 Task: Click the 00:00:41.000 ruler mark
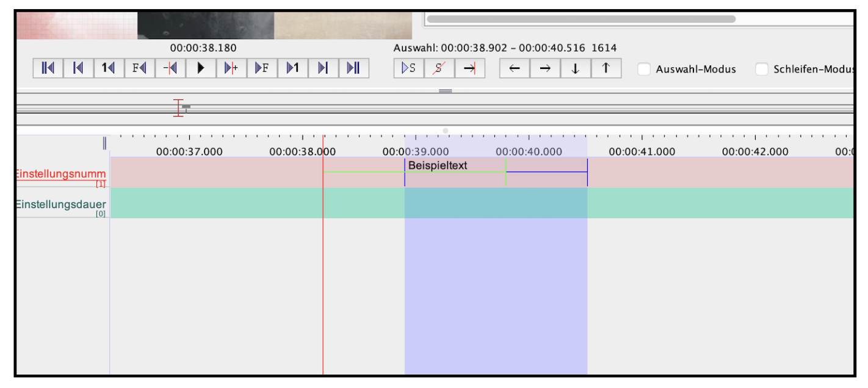pyautogui.click(x=642, y=151)
